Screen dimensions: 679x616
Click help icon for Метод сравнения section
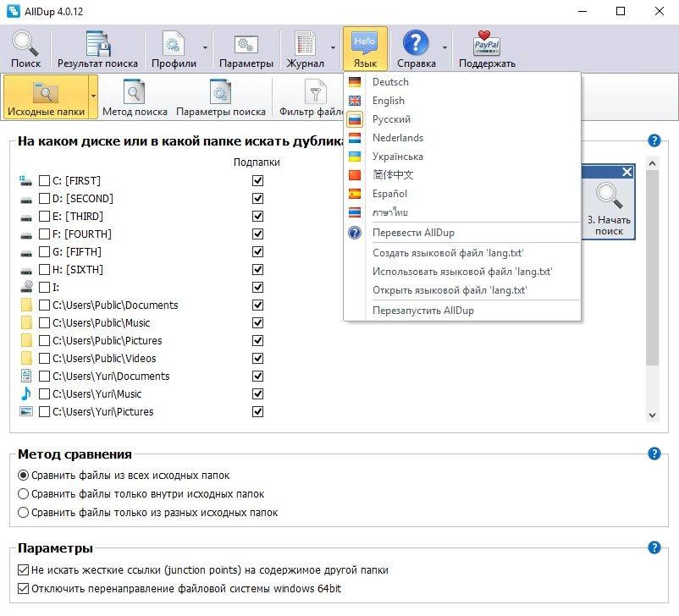pos(654,454)
